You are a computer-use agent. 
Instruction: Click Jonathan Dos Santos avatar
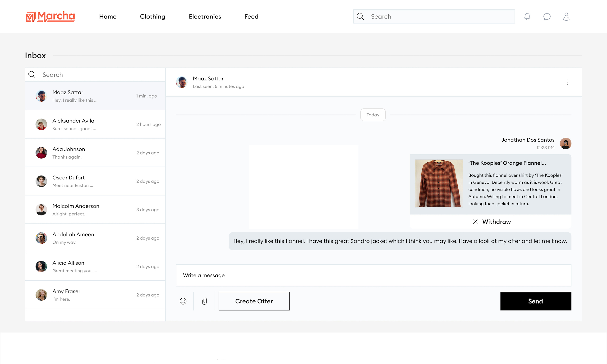pyautogui.click(x=566, y=143)
